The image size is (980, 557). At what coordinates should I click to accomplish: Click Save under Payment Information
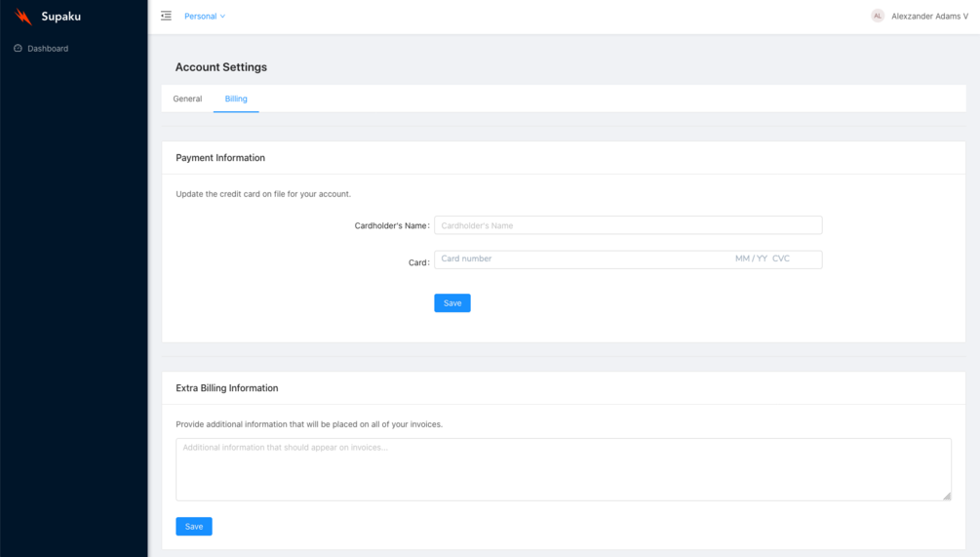pyautogui.click(x=452, y=303)
